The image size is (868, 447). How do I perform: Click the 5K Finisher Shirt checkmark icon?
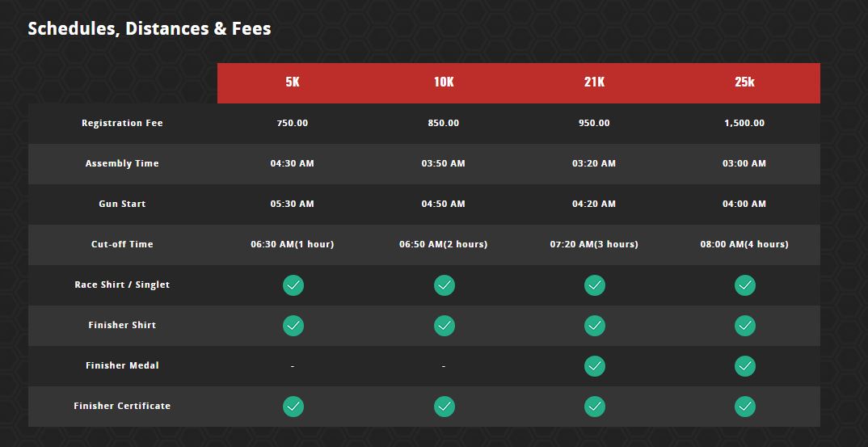[293, 326]
